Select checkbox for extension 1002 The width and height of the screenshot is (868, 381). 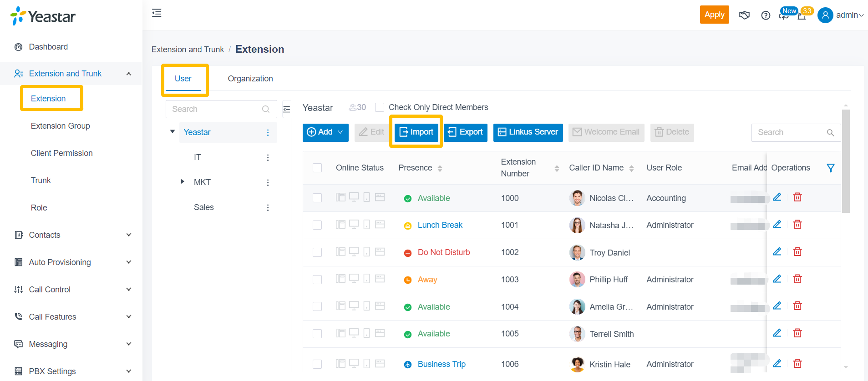coord(317,252)
